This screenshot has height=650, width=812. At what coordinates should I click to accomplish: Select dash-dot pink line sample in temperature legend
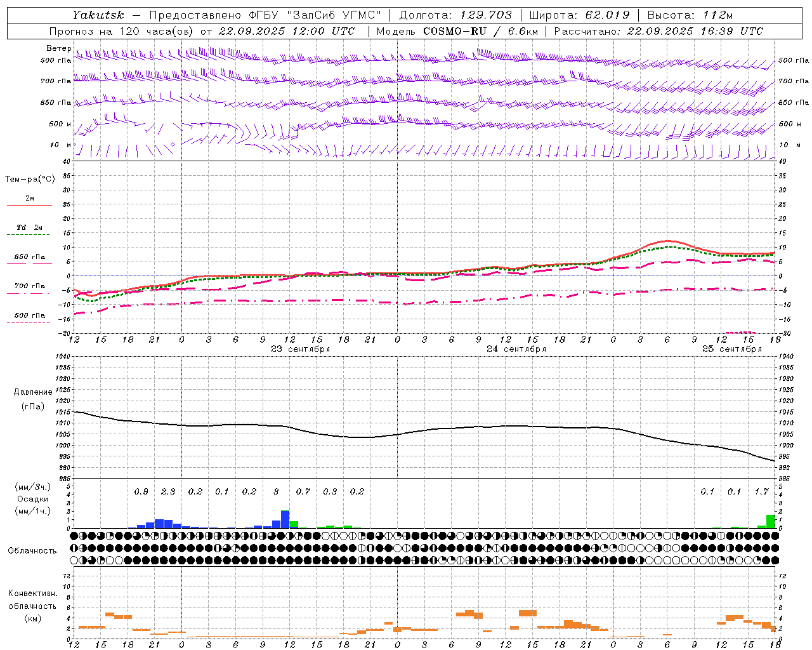pos(28,293)
